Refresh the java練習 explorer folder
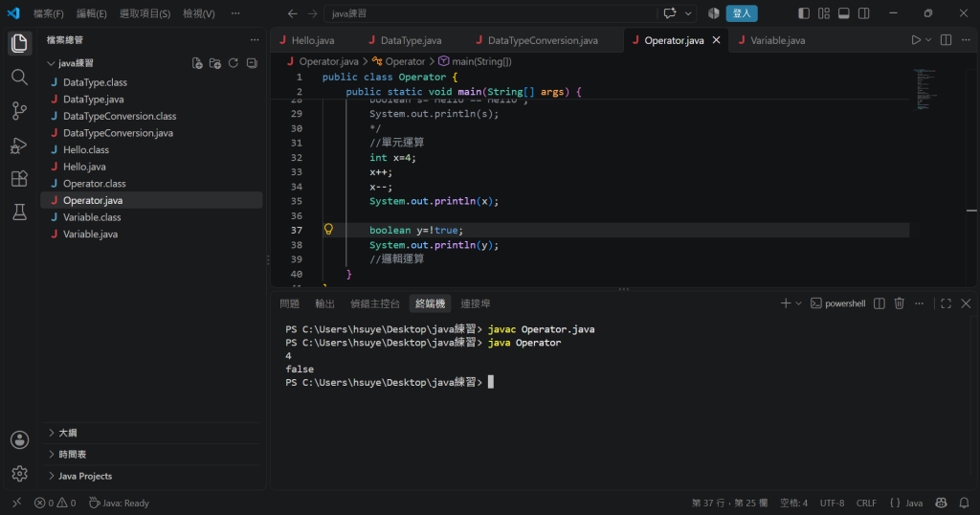980x515 pixels. (x=234, y=63)
